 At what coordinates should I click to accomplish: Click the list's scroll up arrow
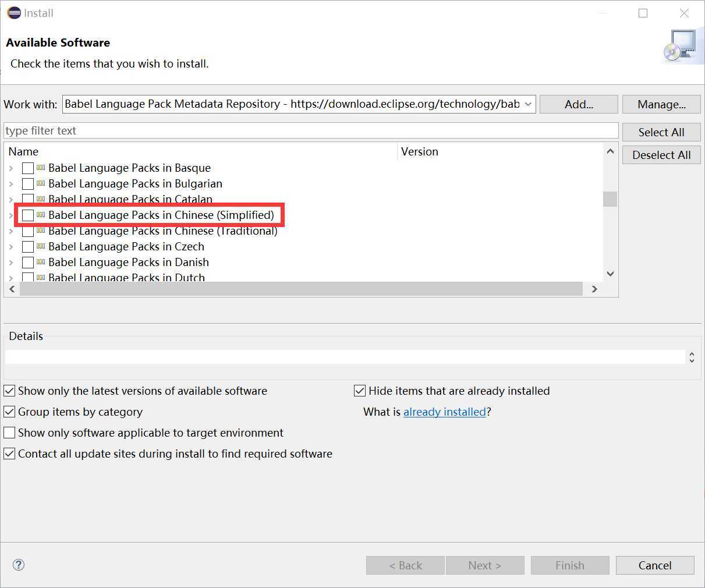(610, 151)
